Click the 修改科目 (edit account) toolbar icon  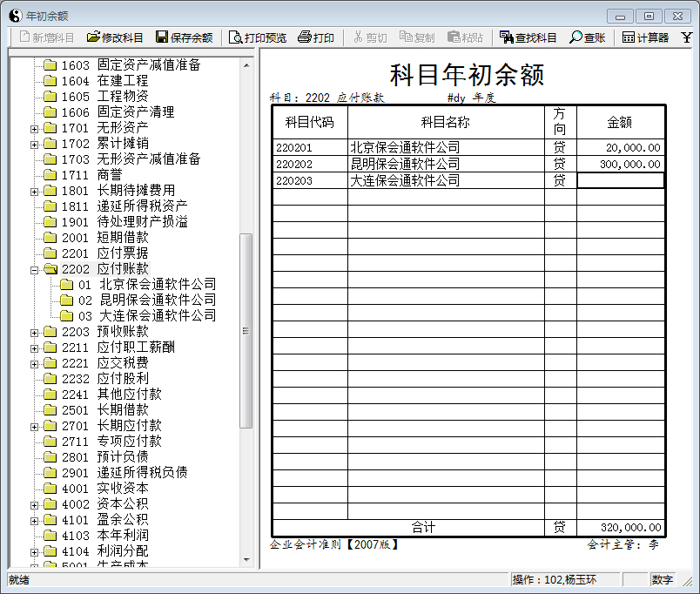pos(93,37)
